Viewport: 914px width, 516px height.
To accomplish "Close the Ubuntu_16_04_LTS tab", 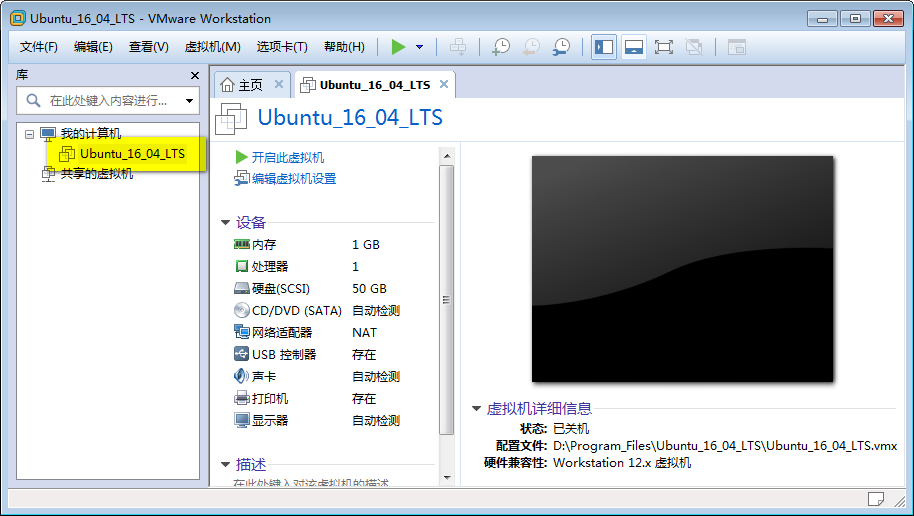I will pos(444,84).
